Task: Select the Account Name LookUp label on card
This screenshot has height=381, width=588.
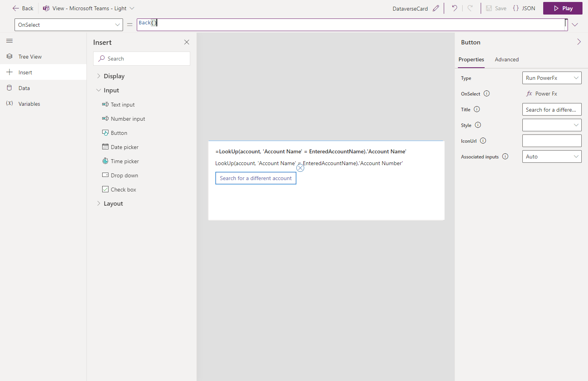Action: pyautogui.click(x=311, y=151)
